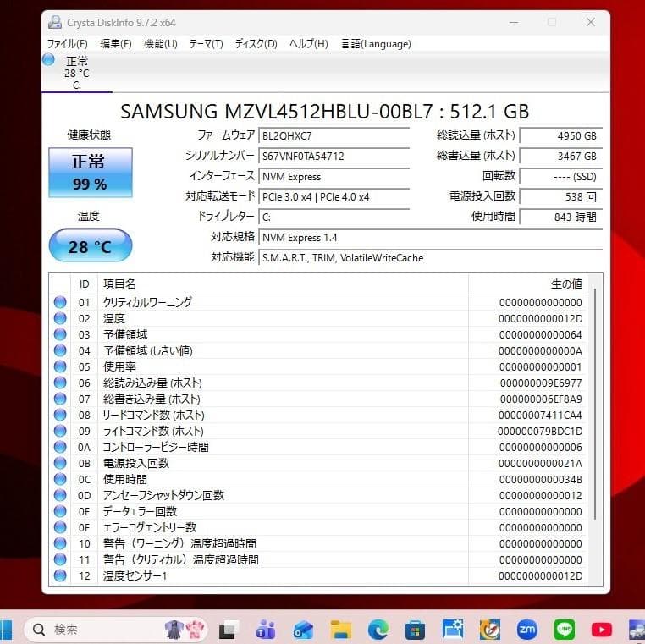This screenshot has height=644, width=645.
Task: Click the transfer mode field PCIe 3.0 x4
Action: click(x=334, y=196)
